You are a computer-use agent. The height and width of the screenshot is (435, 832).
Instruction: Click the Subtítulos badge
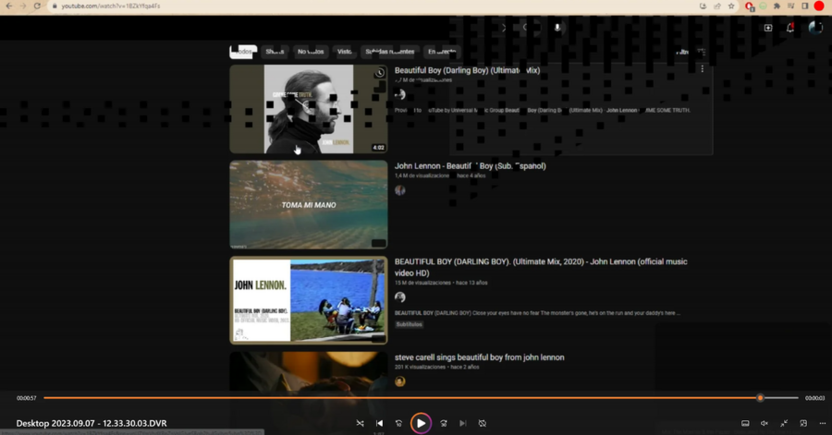[409, 324]
